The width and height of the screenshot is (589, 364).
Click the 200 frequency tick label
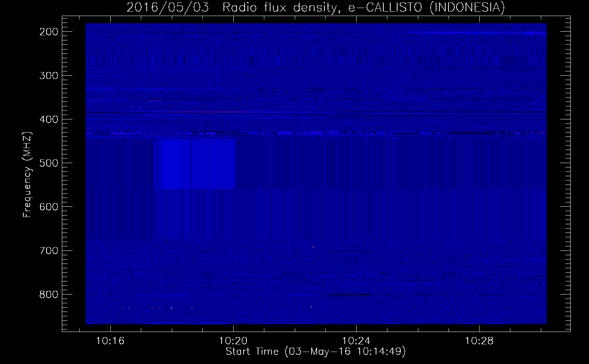pos(49,32)
